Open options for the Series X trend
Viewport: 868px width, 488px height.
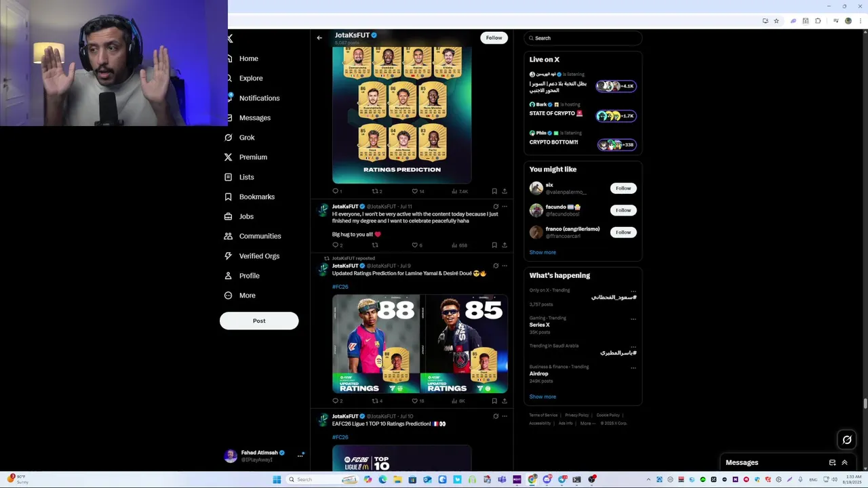click(x=633, y=318)
